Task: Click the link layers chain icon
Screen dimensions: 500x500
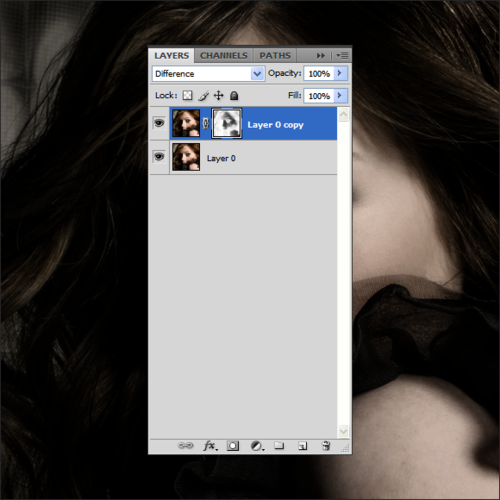Action: click(185, 445)
